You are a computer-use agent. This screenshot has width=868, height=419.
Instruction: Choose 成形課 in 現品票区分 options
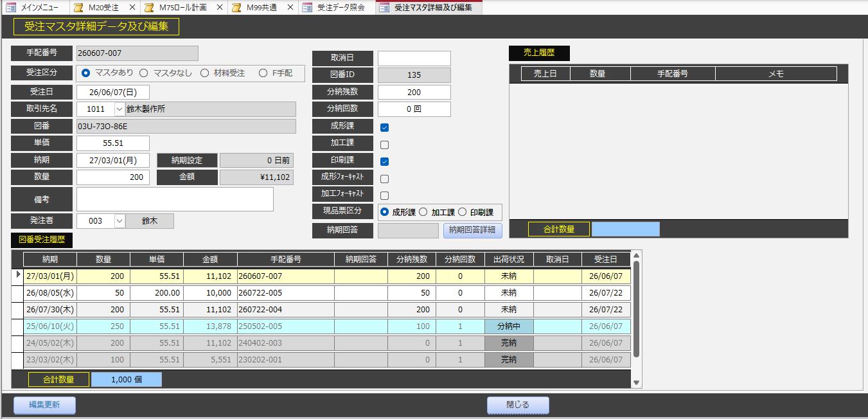pyautogui.click(x=384, y=212)
